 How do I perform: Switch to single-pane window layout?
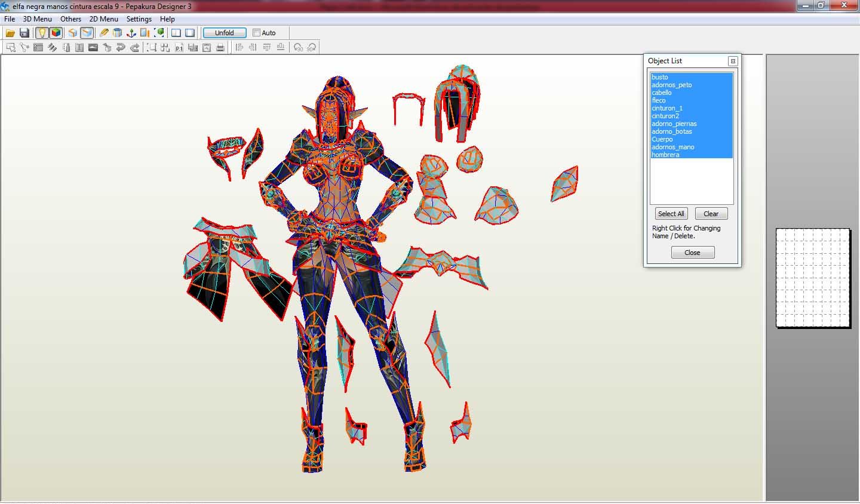[x=190, y=33]
